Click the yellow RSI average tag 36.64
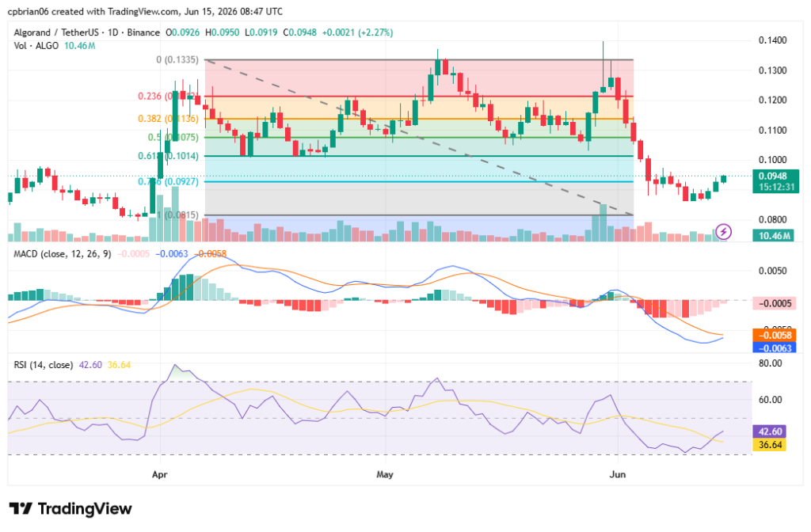The width and height of the screenshot is (811, 532). click(770, 445)
